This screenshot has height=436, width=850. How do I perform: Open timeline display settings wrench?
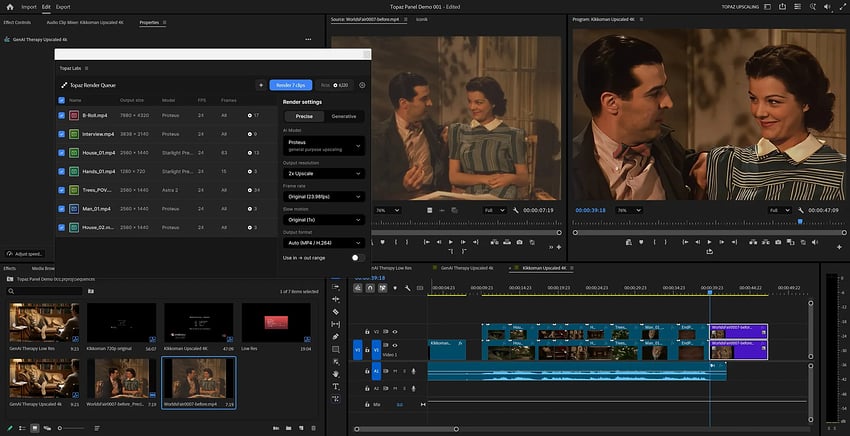tap(407, 288)
